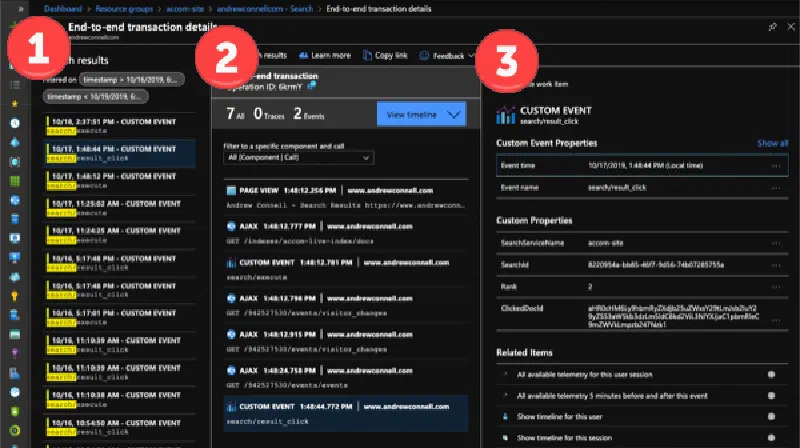Open the 'All [Component | Call]' filter dropdown

pos(298,158)
